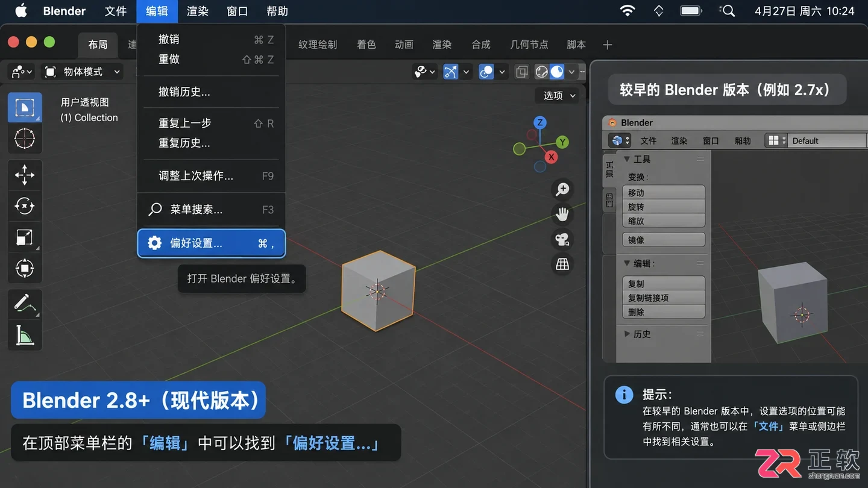Viewport: 868px width, 488px height.
Task: Activate the combined Transform tool
Action: pyautogui.click(x=25, y=268)
